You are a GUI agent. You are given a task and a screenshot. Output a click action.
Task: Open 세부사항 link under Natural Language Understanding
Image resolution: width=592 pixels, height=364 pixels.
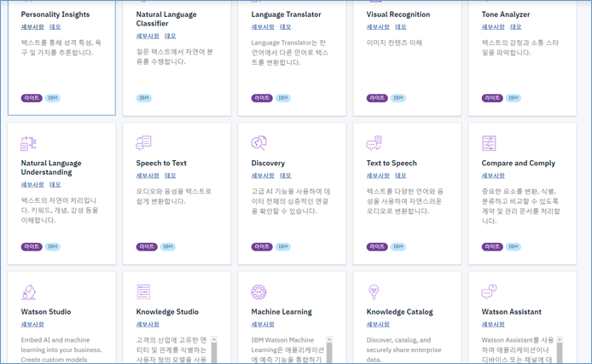point(32,184)
